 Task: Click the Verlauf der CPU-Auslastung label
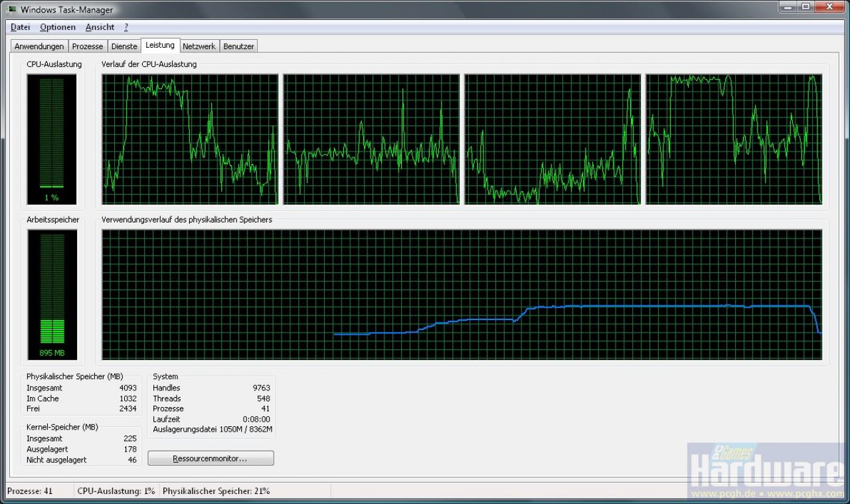pos(149,64)
